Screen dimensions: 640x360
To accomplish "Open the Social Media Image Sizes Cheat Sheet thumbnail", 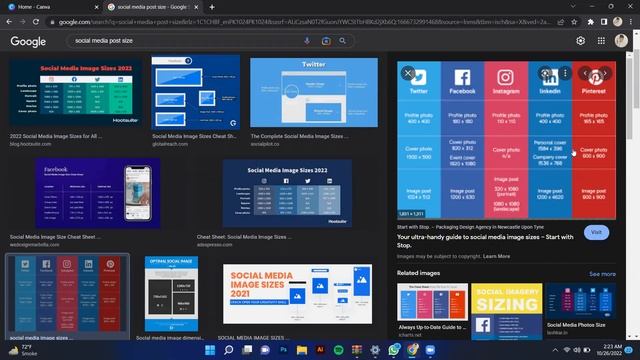I will click(196, 92).
